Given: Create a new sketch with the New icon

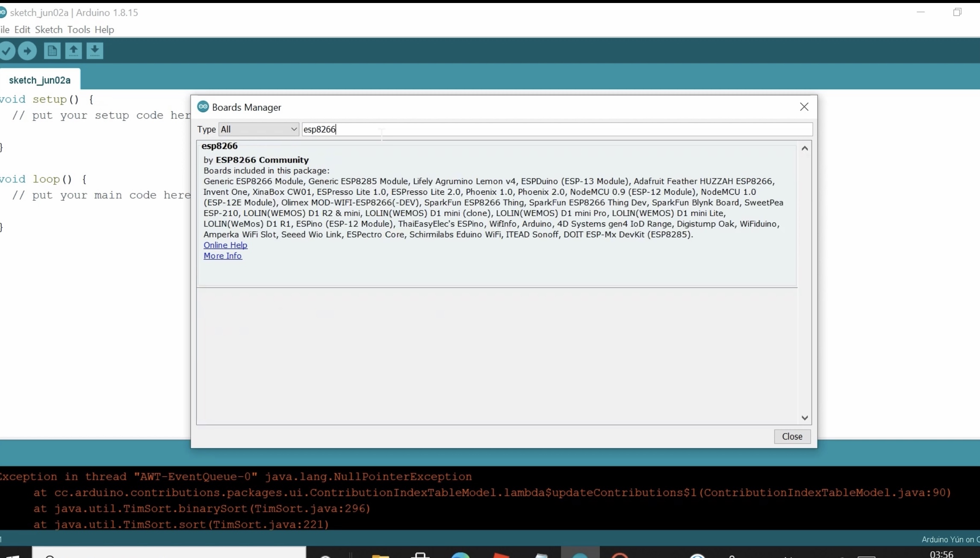Looking at the screenshot, I should click(52, 51).
